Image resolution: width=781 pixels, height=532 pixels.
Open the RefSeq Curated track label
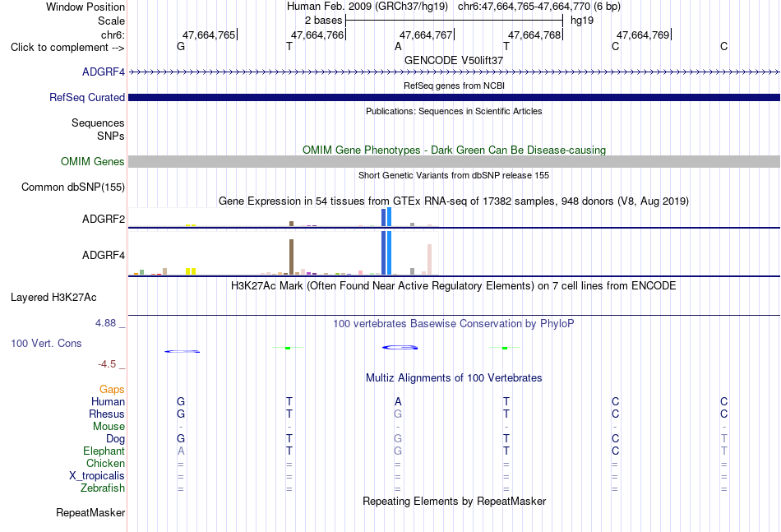click(87, 97)
